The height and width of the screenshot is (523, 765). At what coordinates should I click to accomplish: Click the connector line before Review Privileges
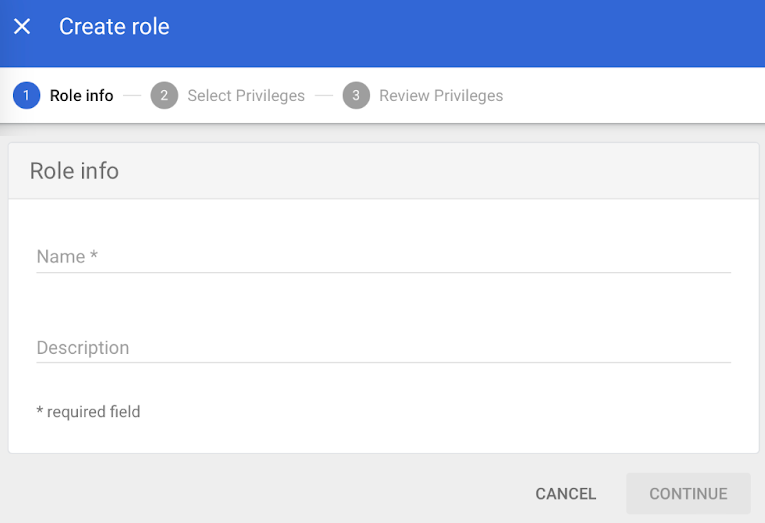point(323,96)
